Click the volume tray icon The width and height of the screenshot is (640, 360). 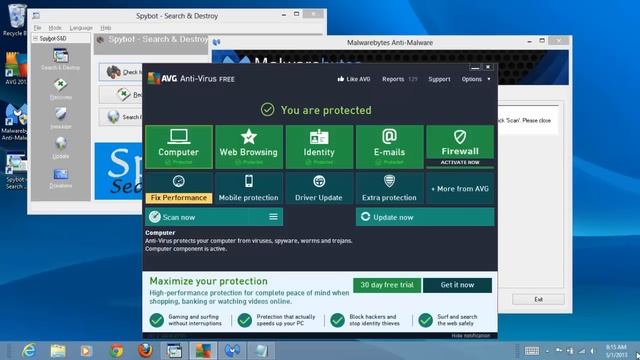(x=593, y=351)
